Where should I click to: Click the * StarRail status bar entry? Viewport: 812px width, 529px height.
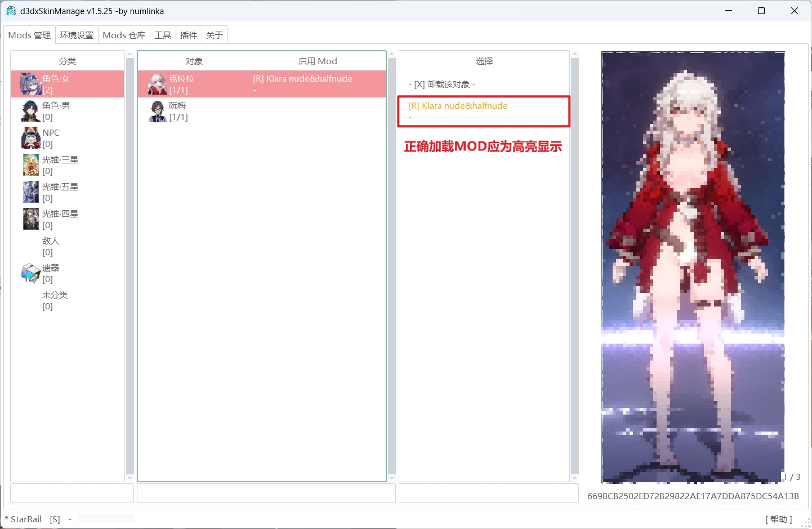coord(23,519)
